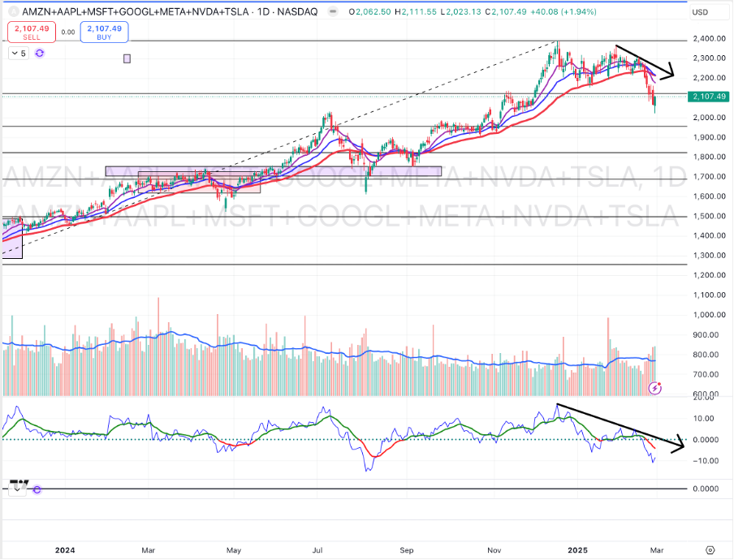The height and width of the screenshot is (560, 734).
Task: Open the candle count '5' dropdown
Action: click(x=16, y=53)
